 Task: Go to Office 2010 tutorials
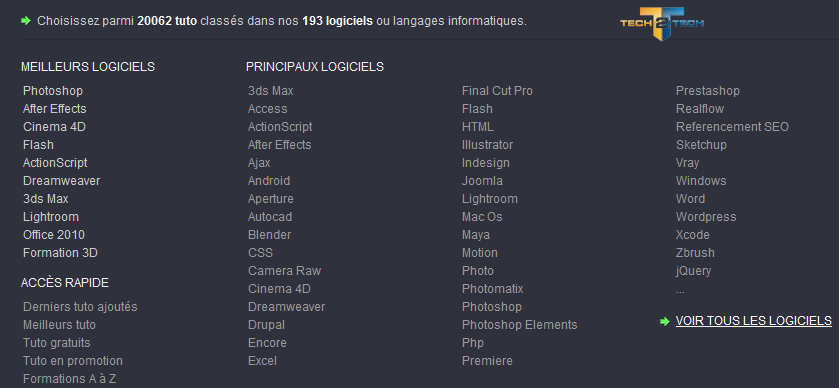coord(54,235)
